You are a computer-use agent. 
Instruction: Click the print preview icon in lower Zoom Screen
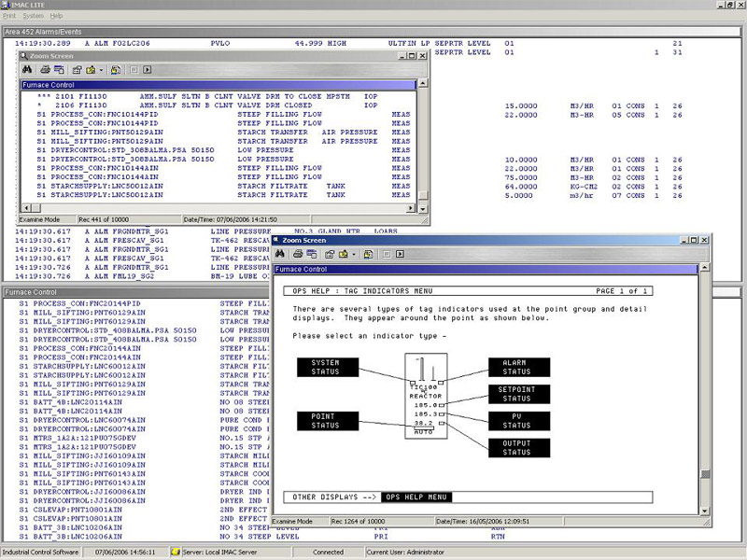tap(312, 254)
